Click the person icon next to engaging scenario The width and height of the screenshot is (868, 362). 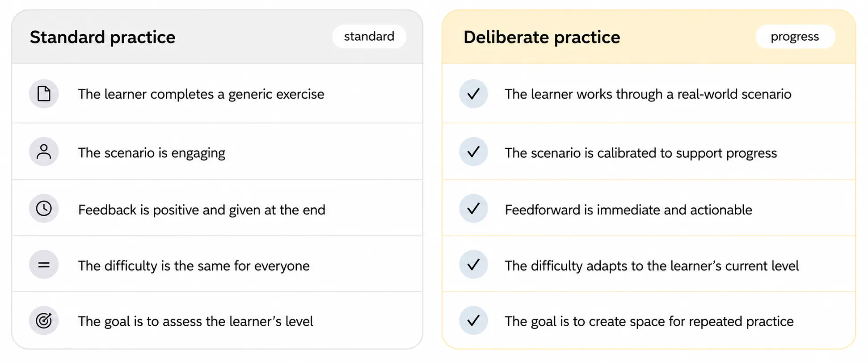click(x=44, y=152)
